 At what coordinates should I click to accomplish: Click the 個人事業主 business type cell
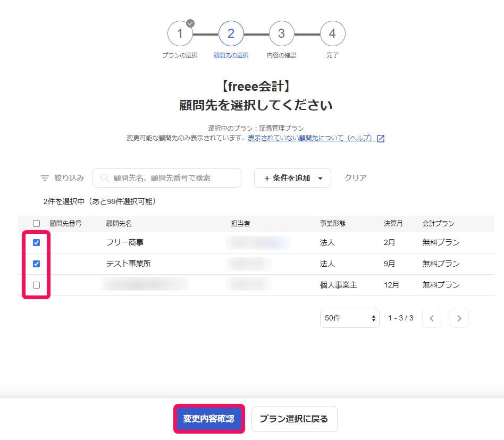click(339, 285)
